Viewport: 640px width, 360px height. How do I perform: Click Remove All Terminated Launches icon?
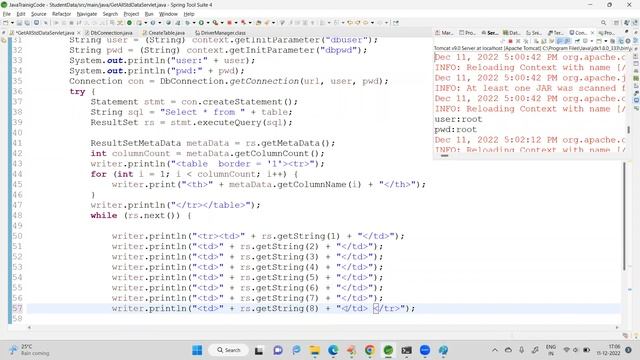(x=526, y=41)
